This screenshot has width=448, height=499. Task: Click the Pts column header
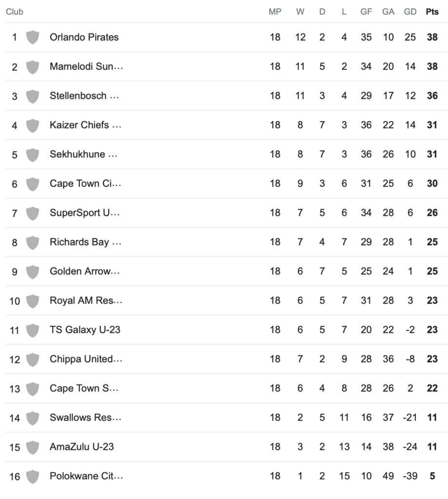coord(432,12)
